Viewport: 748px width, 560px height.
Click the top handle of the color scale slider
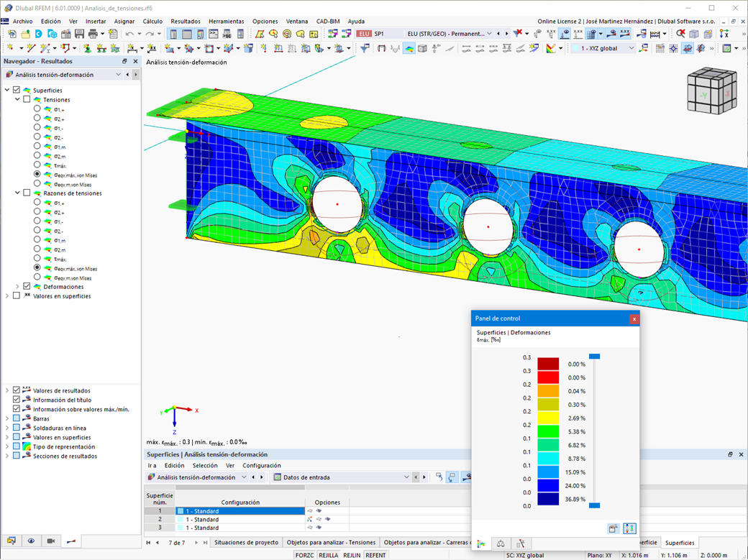(594, 357)
